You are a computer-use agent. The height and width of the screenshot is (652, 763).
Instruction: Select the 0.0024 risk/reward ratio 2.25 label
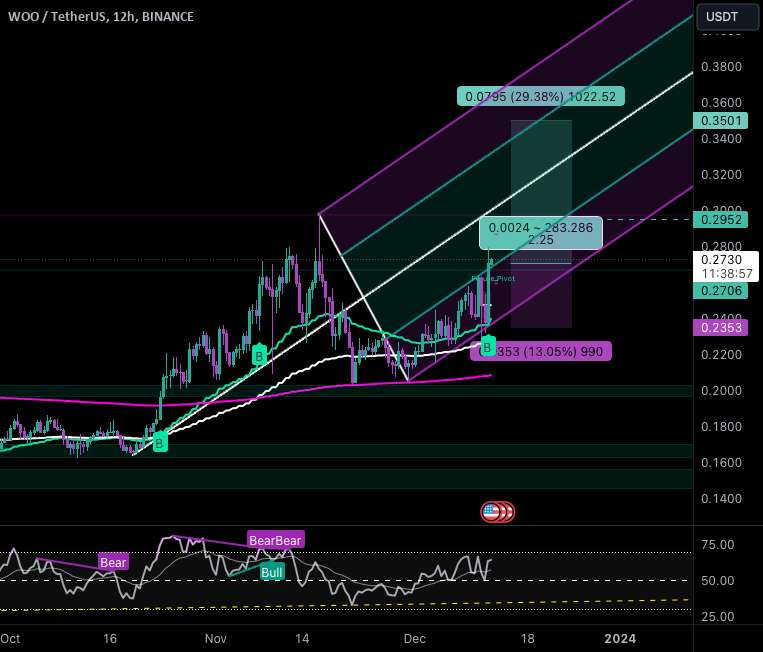click(x=541, y=233)
